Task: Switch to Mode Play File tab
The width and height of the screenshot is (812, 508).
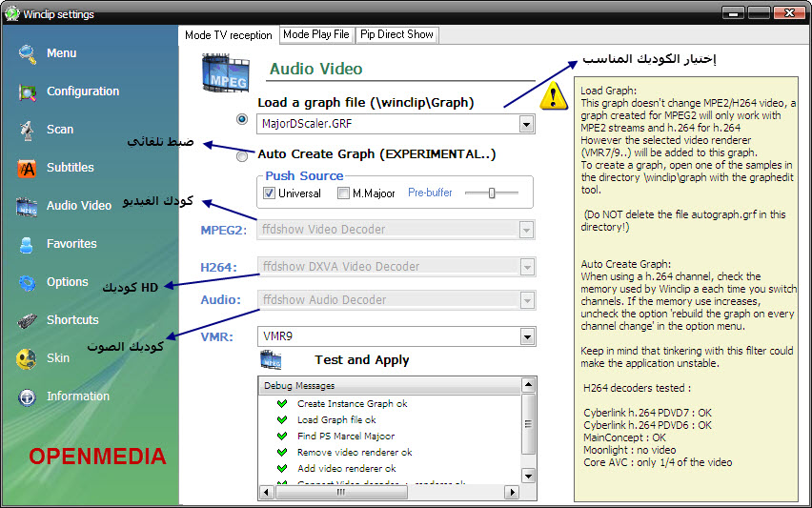Action: pyautogui.click(x=316, y=34)
